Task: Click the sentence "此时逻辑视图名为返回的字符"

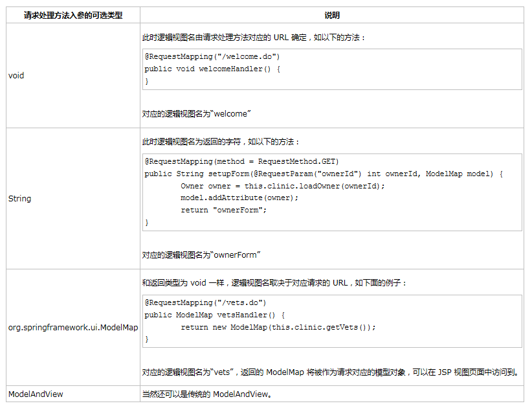Action: [x=221, y=141]
